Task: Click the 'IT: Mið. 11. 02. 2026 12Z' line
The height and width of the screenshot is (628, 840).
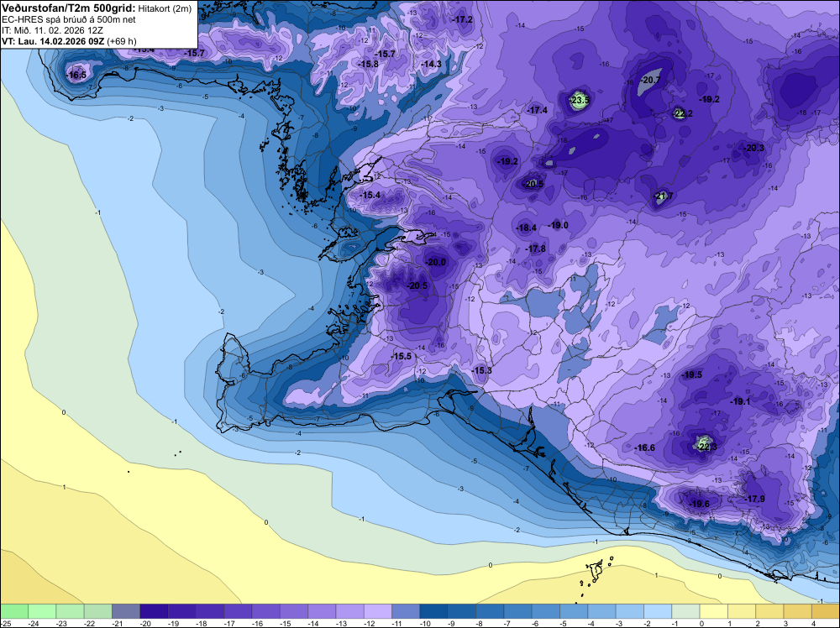Action: (52, 30)
